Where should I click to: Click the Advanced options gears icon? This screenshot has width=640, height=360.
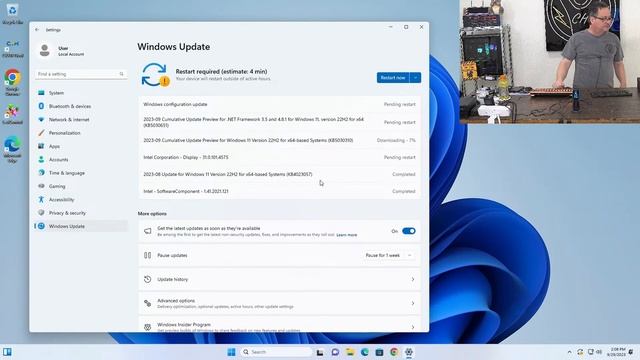(148, 303)
